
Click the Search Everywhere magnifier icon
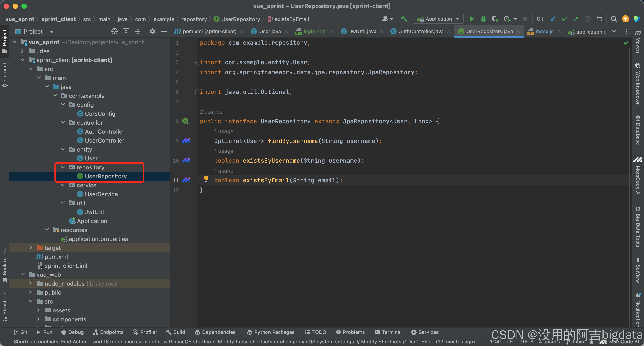point(614,19)
